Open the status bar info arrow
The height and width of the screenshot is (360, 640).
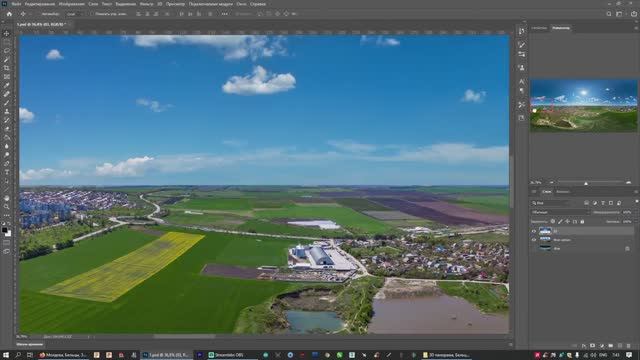point(89,337)
